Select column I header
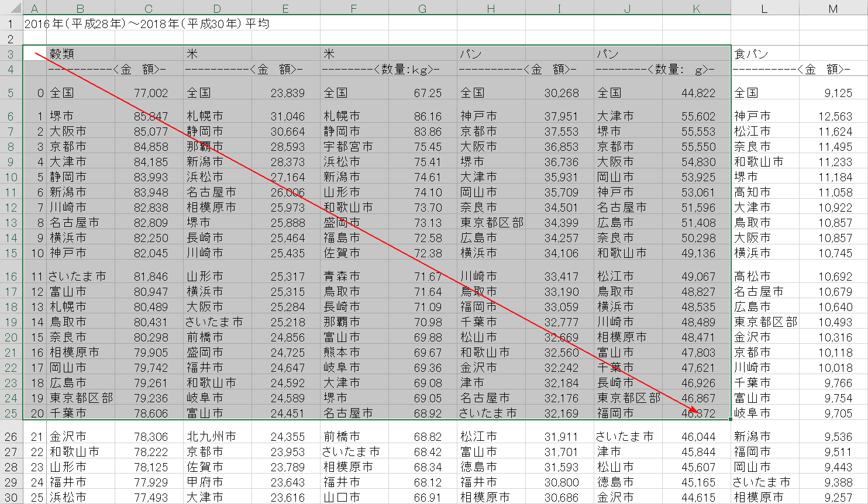 (560, 8)
